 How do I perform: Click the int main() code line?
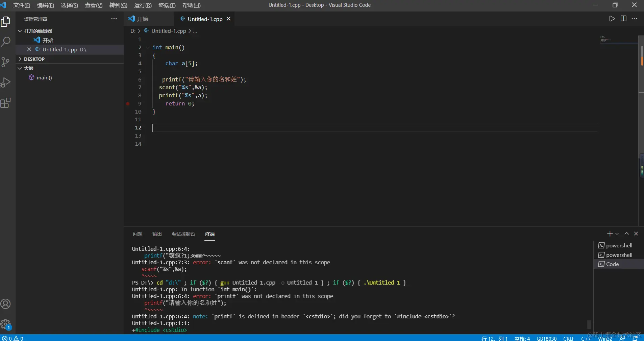(168, 48)
